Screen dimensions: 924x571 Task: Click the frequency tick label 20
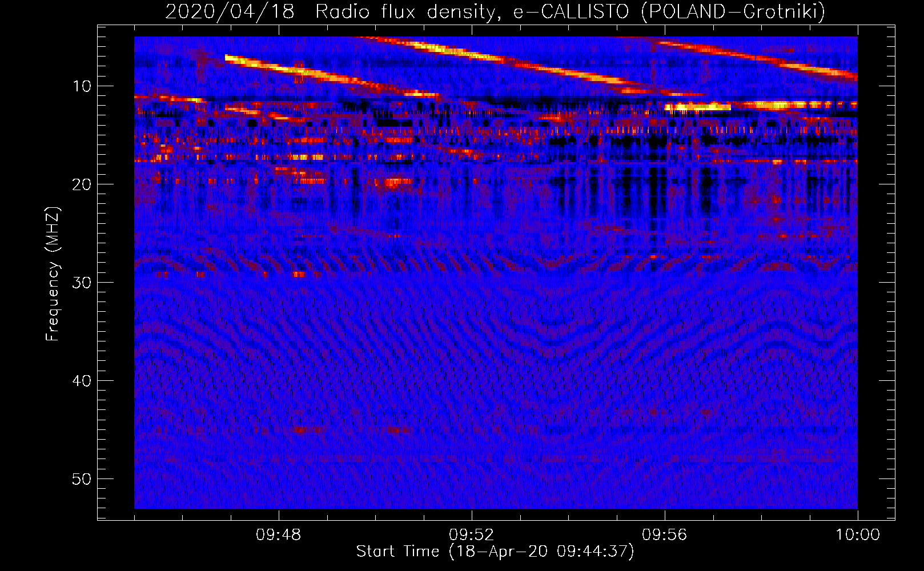(x=82, y=184)
